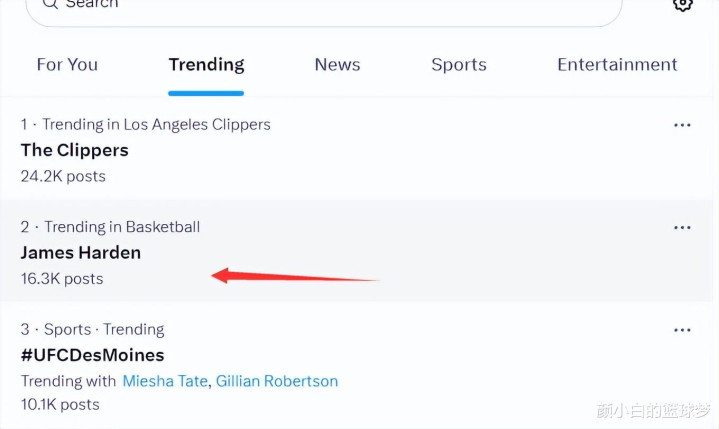719x429 pixels.
Task: Open more options for #UFCDesMoines trend
Action: (682, 330)
